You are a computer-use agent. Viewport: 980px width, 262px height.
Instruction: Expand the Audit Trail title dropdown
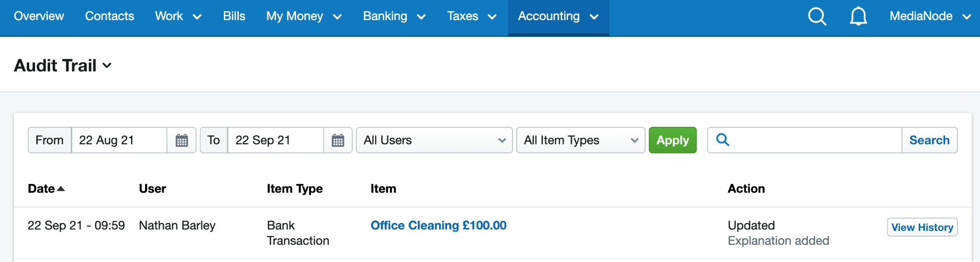[x=107, y=65]
